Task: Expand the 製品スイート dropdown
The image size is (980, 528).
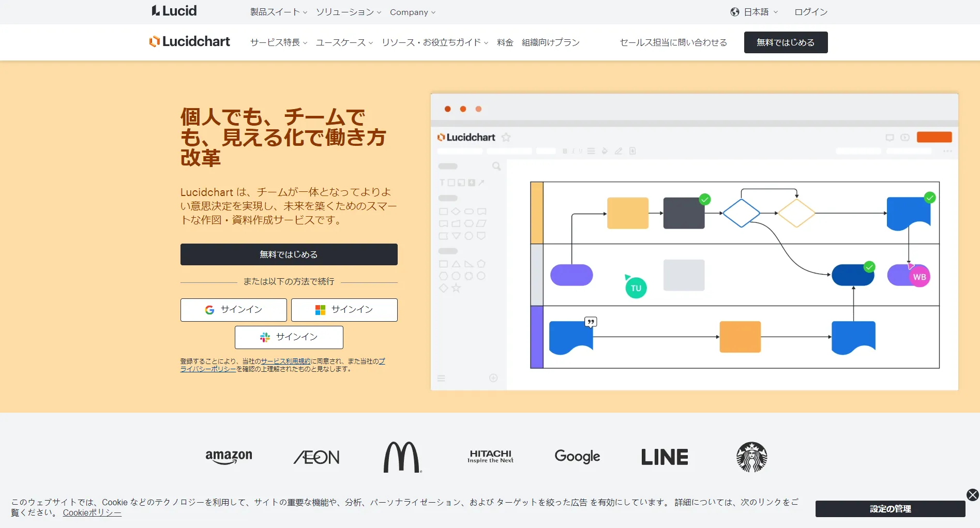Action: [279, 12]
